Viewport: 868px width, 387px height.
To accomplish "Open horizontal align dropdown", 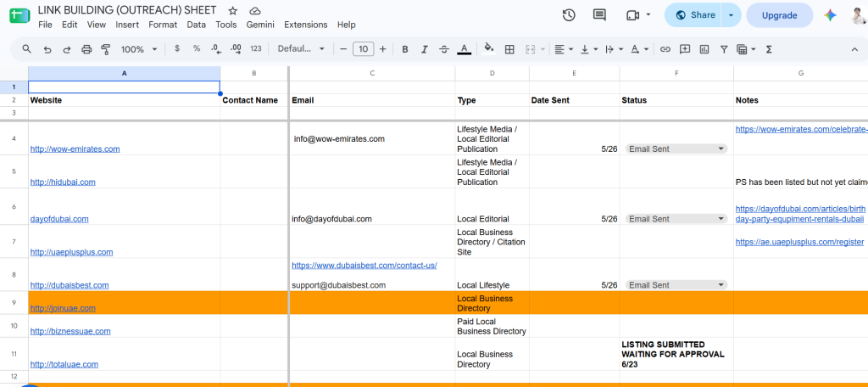I will pyautogui.click(x=564, y=49).
